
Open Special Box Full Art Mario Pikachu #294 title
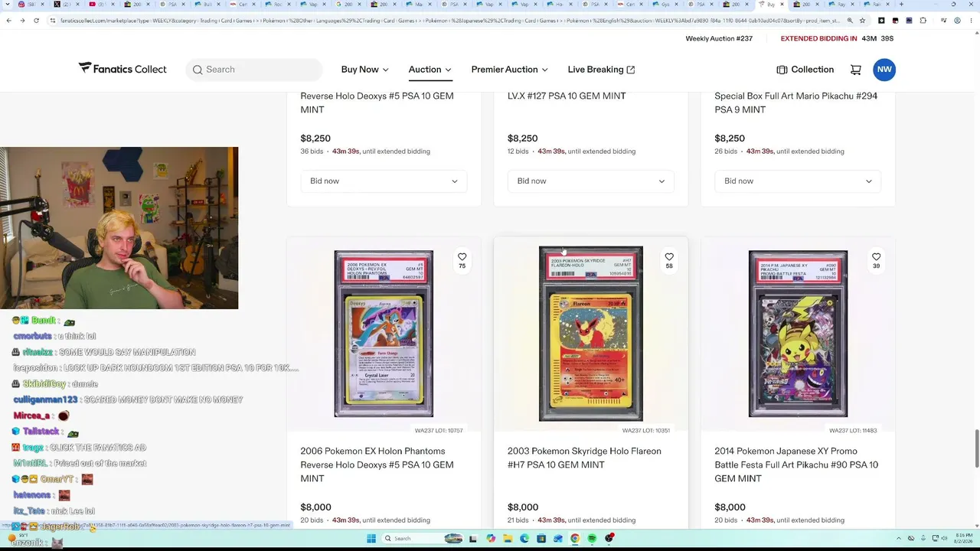tap(795, 103)
